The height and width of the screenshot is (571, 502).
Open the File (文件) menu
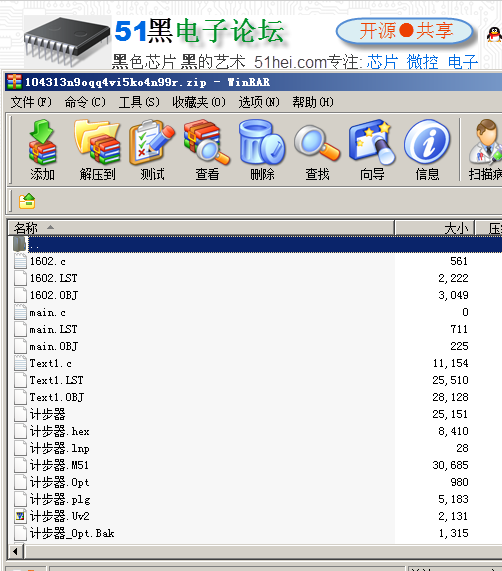tap(31, 102)
